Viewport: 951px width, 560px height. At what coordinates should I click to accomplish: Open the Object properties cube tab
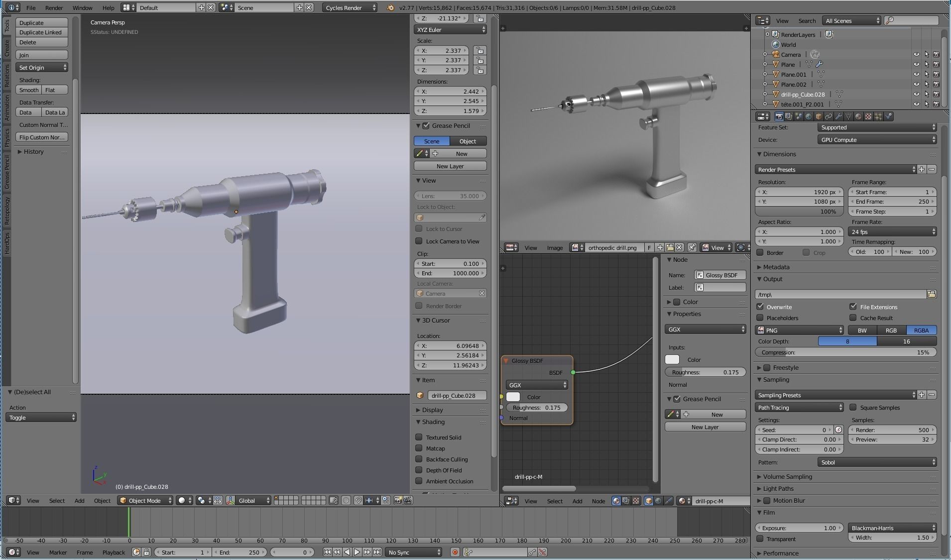coord(819,116)
